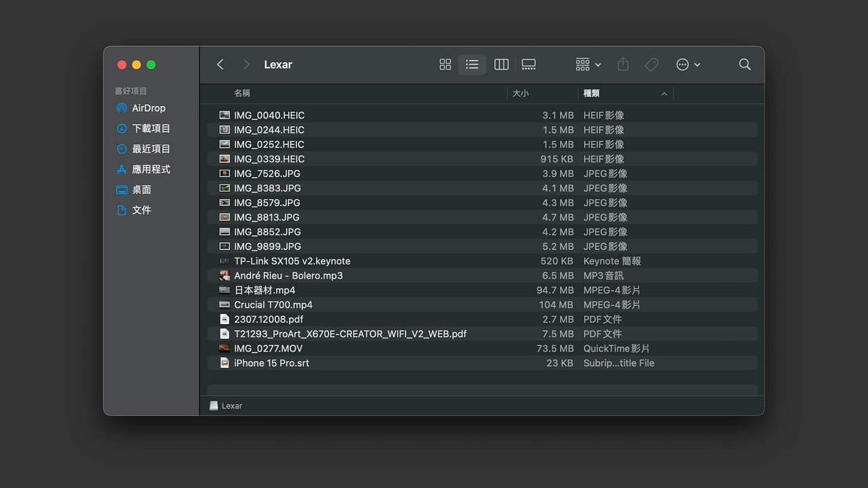Image resolution: width=868 pixels, height=488 pixels.
Task: Open AirDrop in sidebar
Action: [x=141, y=108]
